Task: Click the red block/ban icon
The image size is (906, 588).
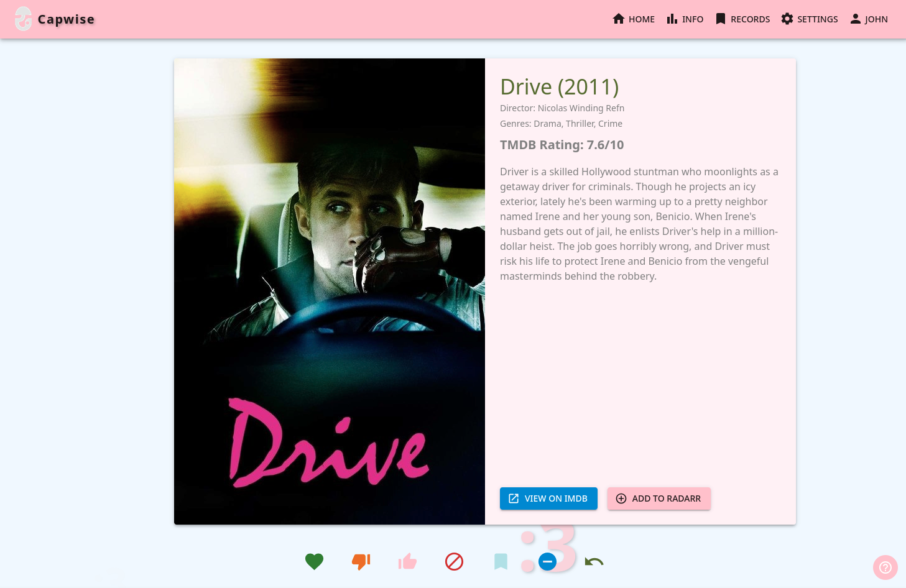Action: pyautogui.click(x=454, y=562)
